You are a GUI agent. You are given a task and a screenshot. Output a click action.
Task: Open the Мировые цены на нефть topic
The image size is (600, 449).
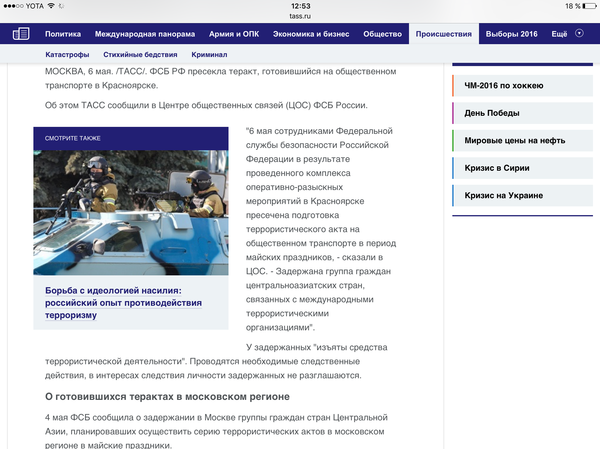[x=523, y=141]
